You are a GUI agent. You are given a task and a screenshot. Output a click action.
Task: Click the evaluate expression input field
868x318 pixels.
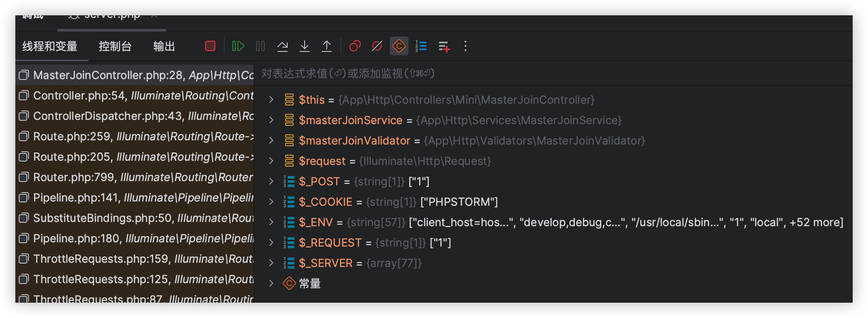pos(553,74)
